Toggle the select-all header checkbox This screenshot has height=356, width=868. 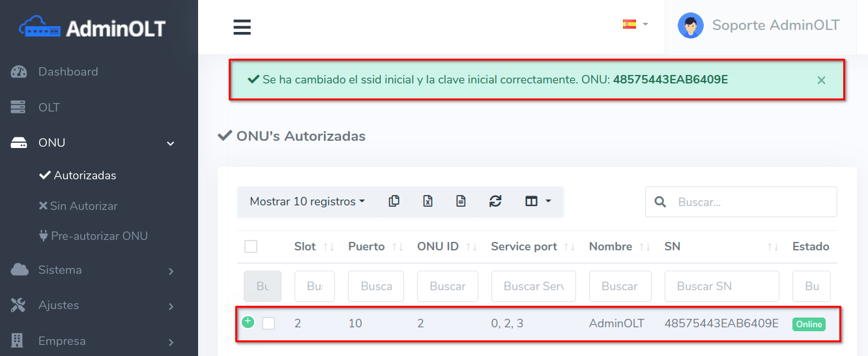(251, 246)
